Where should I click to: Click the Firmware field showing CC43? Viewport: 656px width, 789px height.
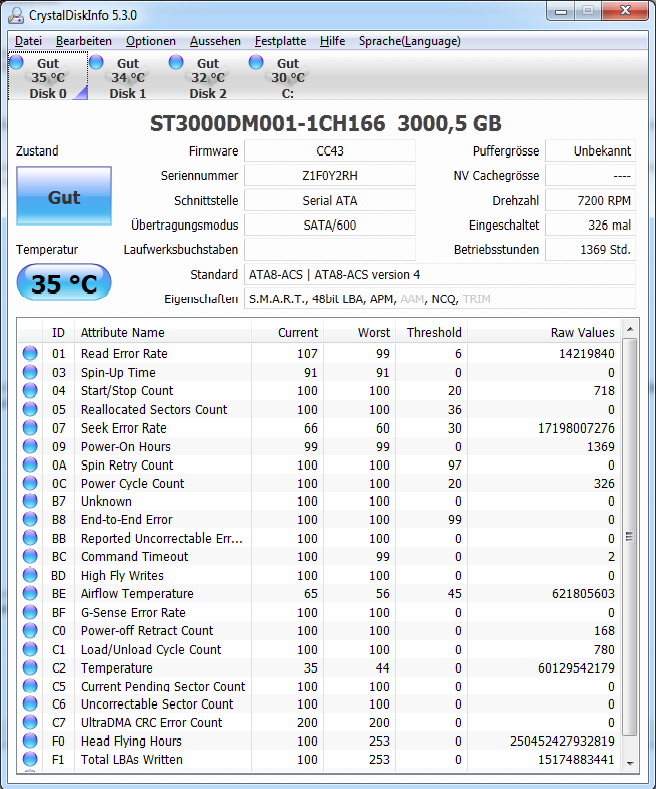(330, 151)
